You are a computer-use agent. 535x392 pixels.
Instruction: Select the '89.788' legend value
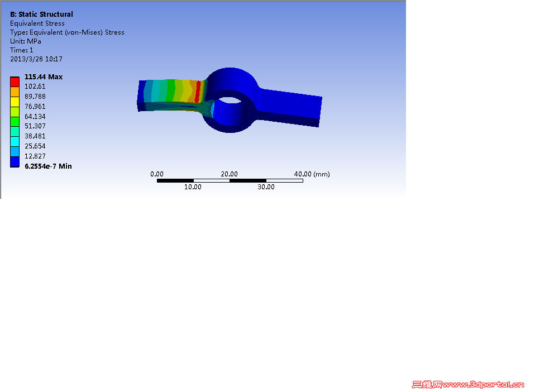point(35,96)
